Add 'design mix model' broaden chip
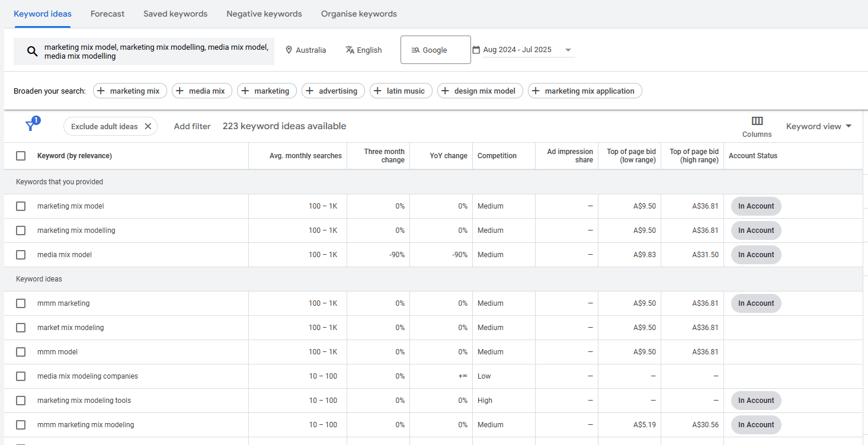Screen dimensions: 868x445 tap(480, 91)
